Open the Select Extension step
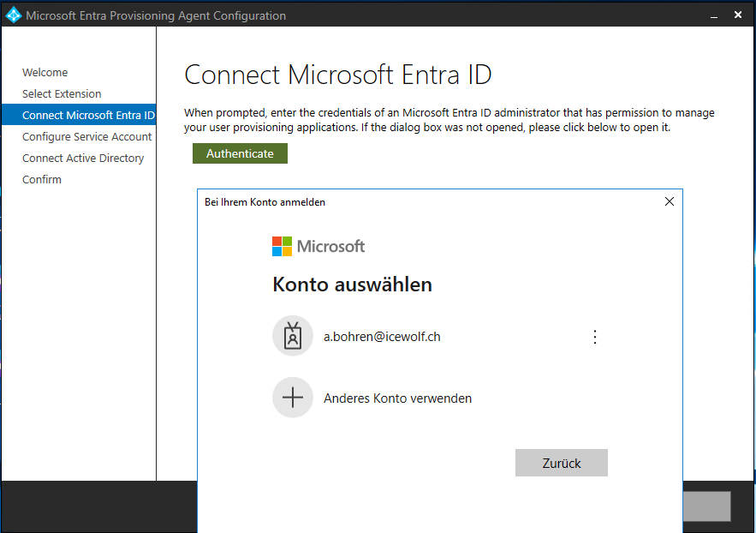Image resolution: width=756 pixels, height=533 pixels. [62, 94]
